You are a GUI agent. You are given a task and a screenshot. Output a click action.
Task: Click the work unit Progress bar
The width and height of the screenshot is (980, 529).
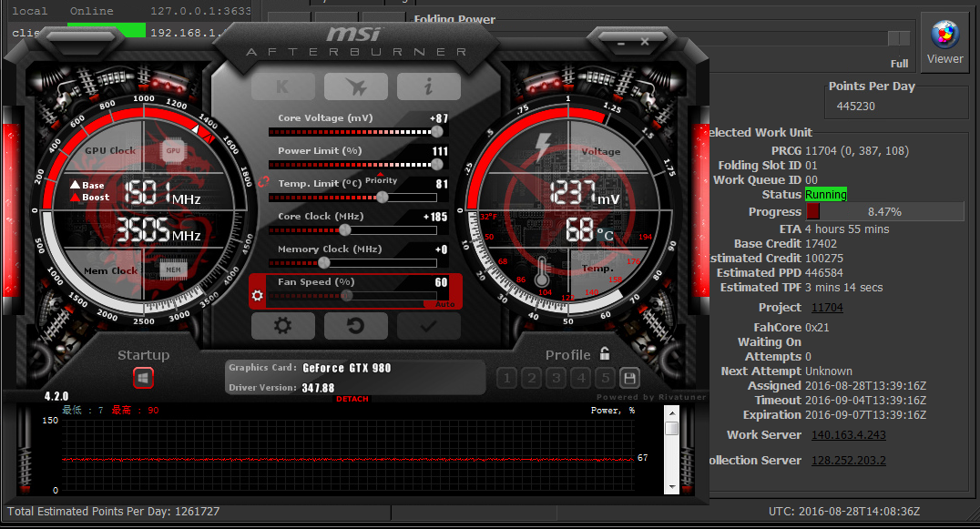(x=884, y=212)
